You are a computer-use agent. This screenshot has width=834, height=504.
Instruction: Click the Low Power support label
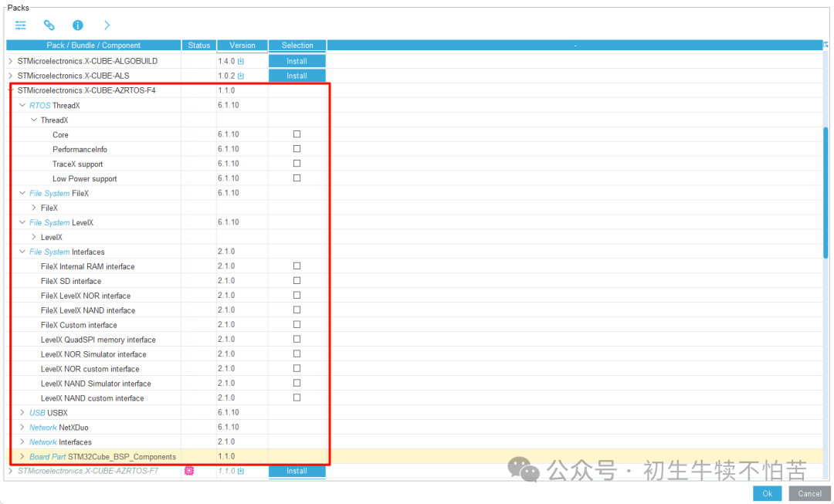85,178
